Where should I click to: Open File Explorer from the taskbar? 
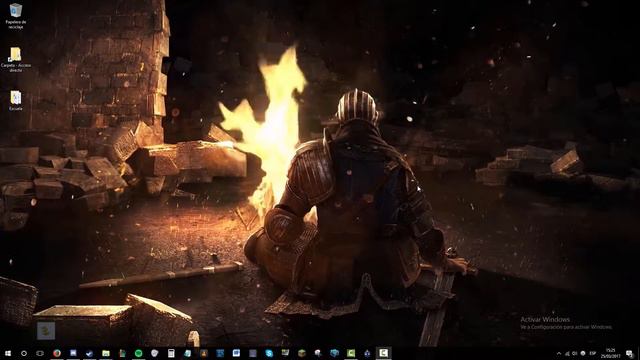106,353
